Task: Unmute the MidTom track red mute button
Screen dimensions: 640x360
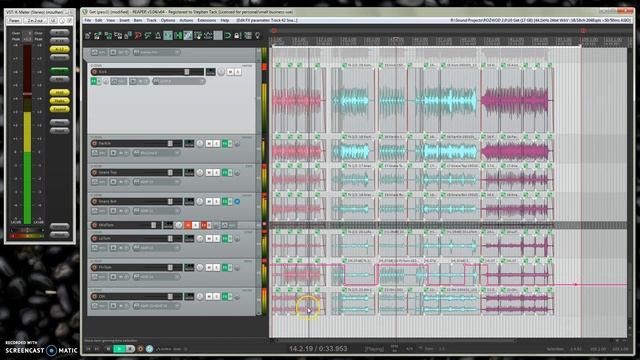Action: pos(188,225)
